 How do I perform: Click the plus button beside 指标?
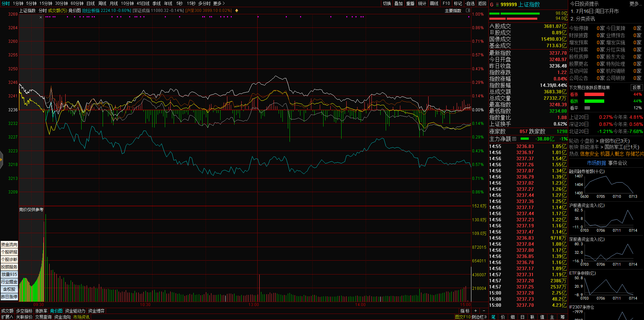coord(475,311)
